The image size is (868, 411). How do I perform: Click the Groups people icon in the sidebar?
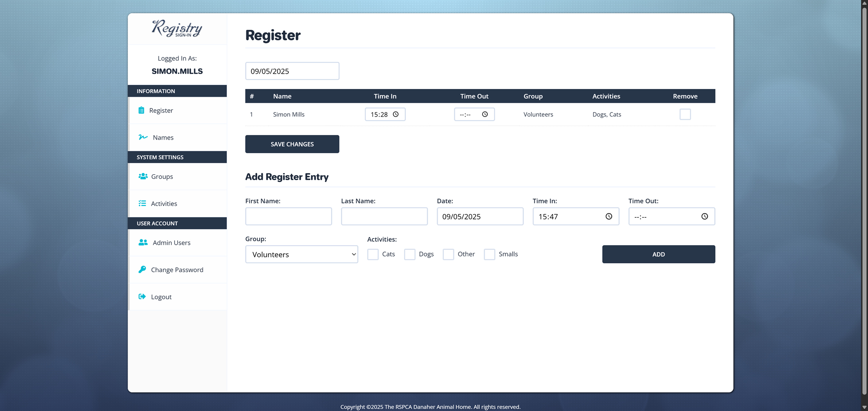point(143,176)
